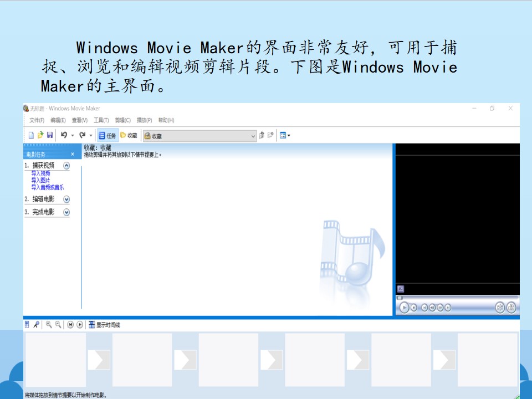The width and height of the screenshot is (532, 399).
Task: Click the 导入音频或音乐 link
Action: (x=48, y=187)
